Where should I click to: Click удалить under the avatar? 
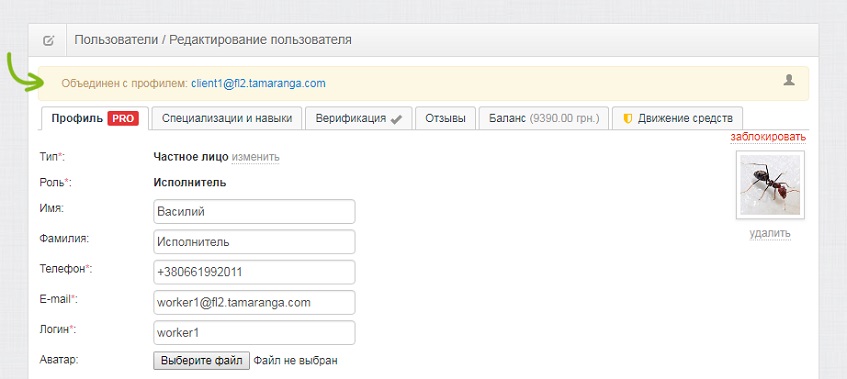click(770, 233)
